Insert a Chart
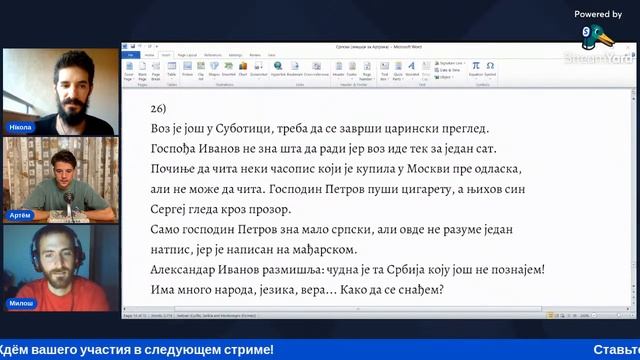The width and height of the screenshot is (640, 360). pos(243,69)
